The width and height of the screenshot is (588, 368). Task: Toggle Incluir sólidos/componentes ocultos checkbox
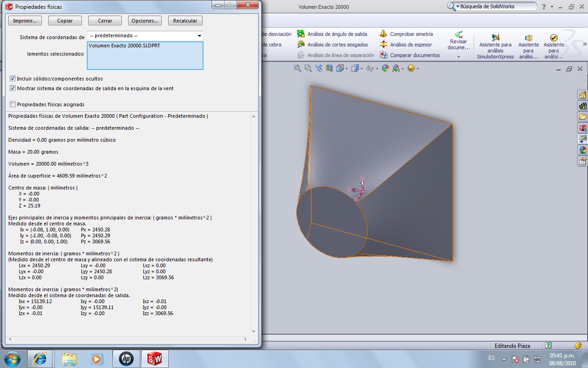point(12,79)
